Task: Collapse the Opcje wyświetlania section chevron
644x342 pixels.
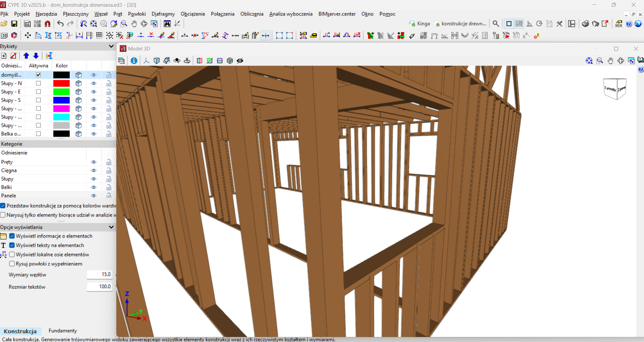Action: (111, 227)
